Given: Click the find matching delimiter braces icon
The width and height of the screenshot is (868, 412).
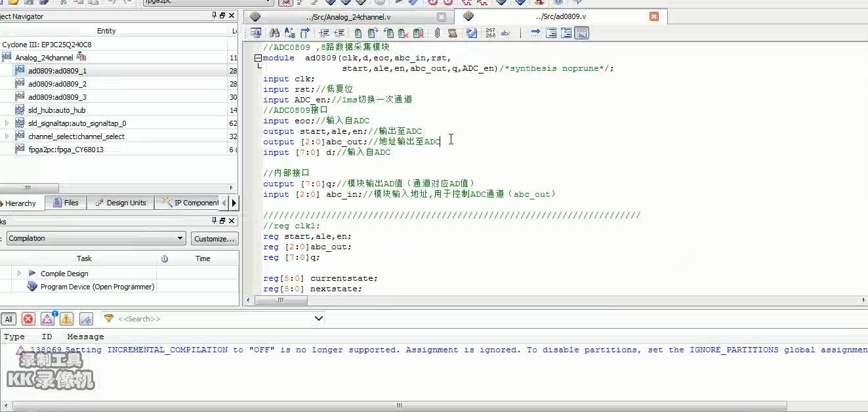Looking at the screenshot, I should (305, 33).
